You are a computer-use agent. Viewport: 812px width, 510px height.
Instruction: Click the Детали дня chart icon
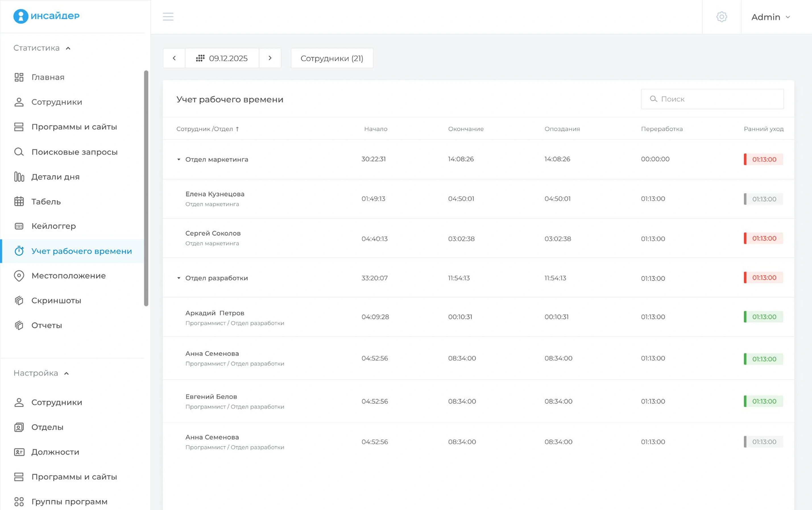pos(19,177)
